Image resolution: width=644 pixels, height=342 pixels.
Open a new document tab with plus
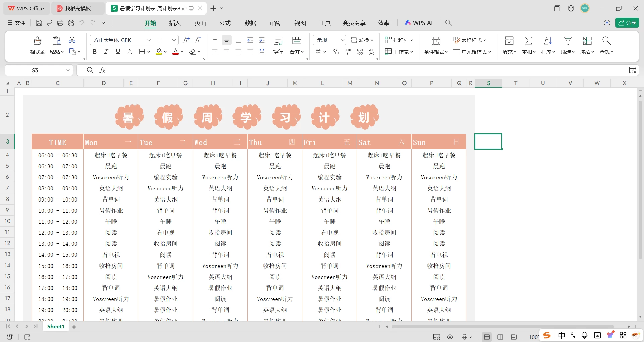(213, 8)
